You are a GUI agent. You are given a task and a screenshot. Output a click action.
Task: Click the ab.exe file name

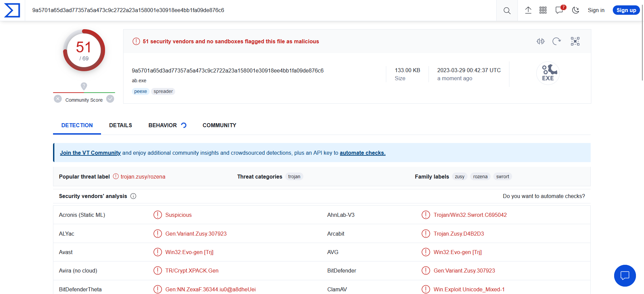click(139, 81)
